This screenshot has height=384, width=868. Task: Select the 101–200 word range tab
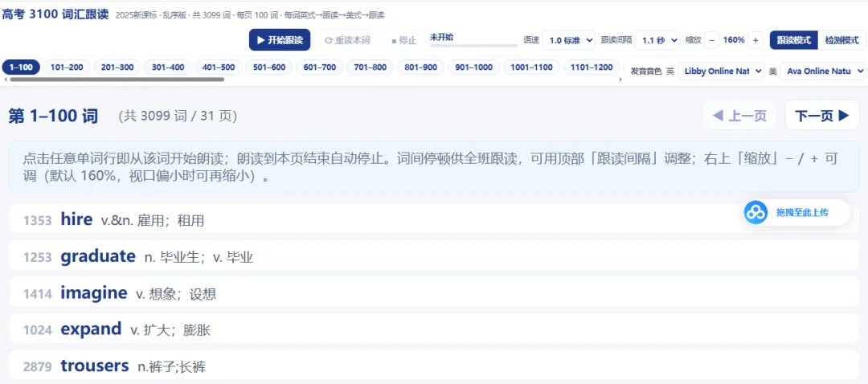click(x=67, y=67)
